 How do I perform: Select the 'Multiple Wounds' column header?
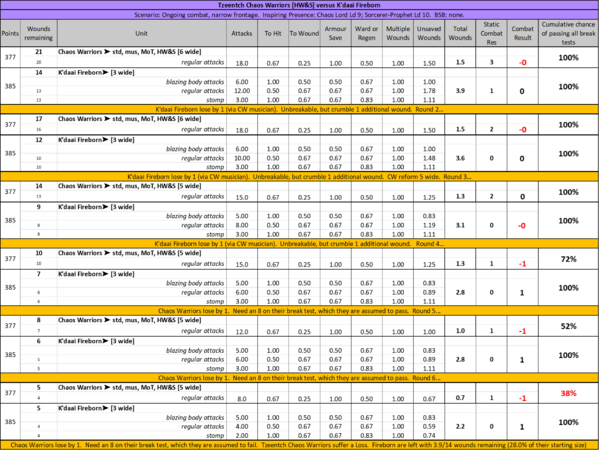click(398, 33)
